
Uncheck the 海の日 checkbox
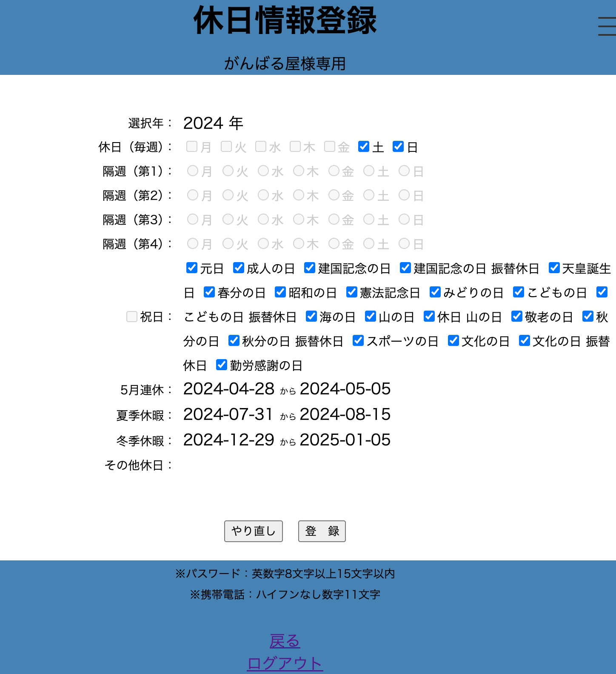[311, 316]
